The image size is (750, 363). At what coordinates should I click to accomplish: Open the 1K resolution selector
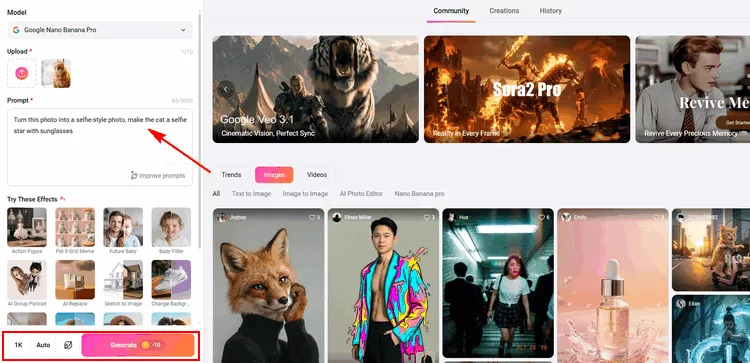pyautogui.click(x=18, y=345)
